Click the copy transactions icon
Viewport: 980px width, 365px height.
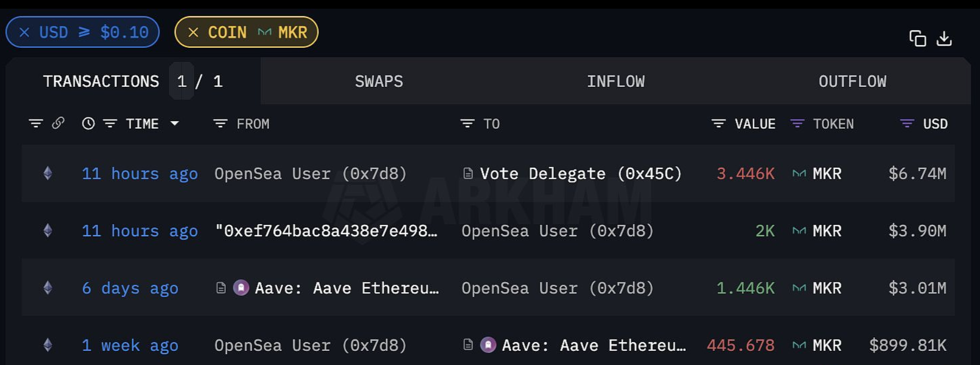[918, 39]
